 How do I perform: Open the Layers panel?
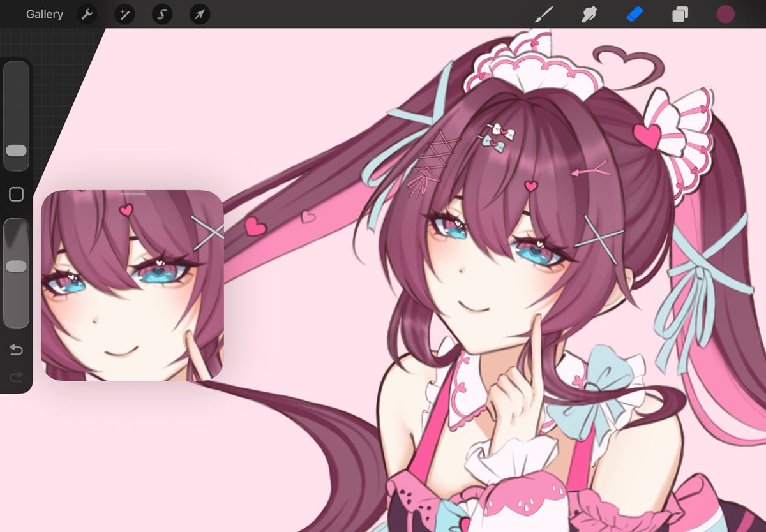click(679, 14)
